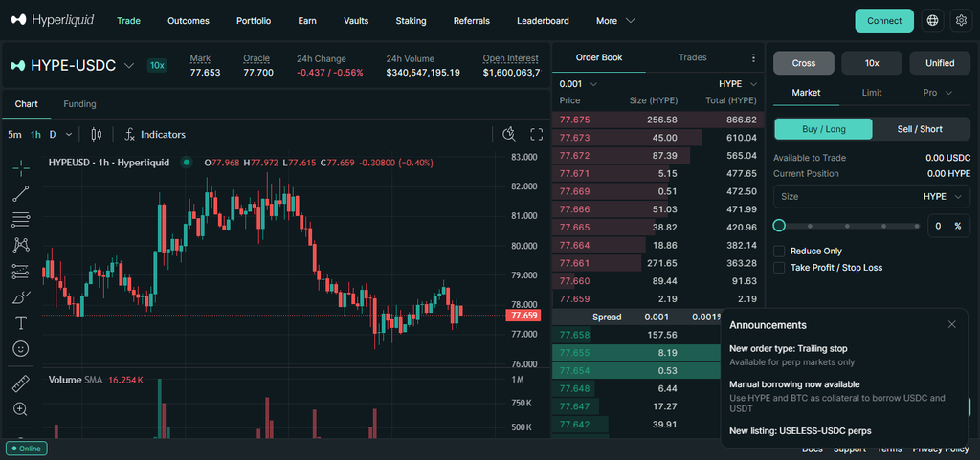
Task: Select the brush drawing tool
Action: pos(21,297)
